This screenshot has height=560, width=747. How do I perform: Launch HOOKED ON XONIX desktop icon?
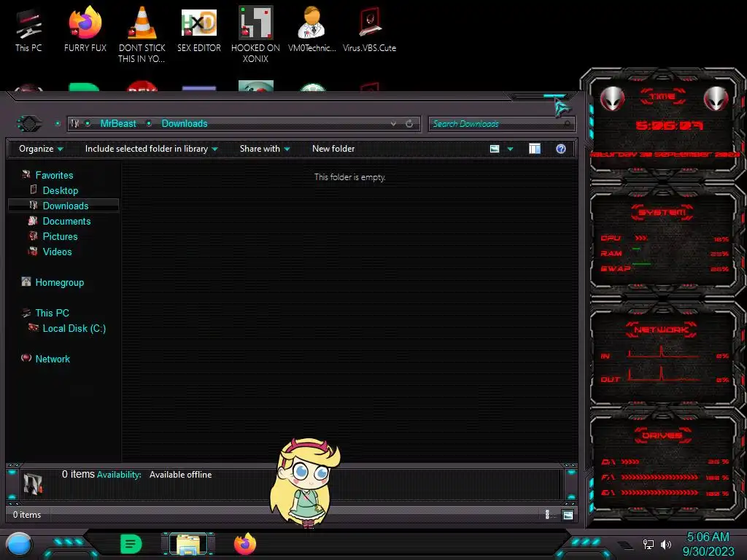tap(255, 35)
